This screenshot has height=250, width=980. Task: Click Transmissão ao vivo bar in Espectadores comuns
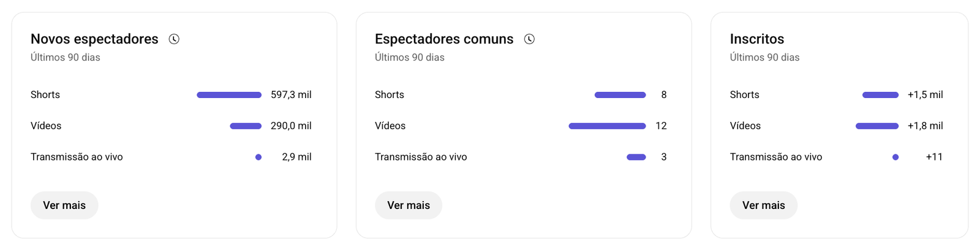click(636, 157)
